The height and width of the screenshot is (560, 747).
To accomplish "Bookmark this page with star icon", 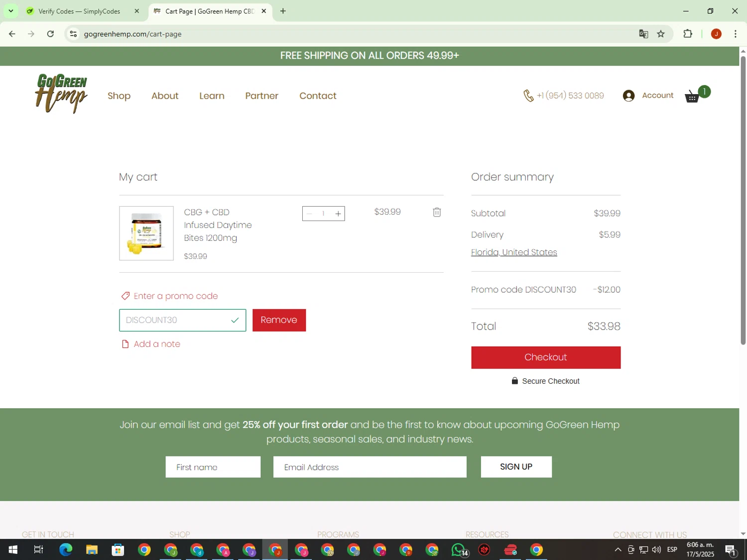I will tap(661, 34).
